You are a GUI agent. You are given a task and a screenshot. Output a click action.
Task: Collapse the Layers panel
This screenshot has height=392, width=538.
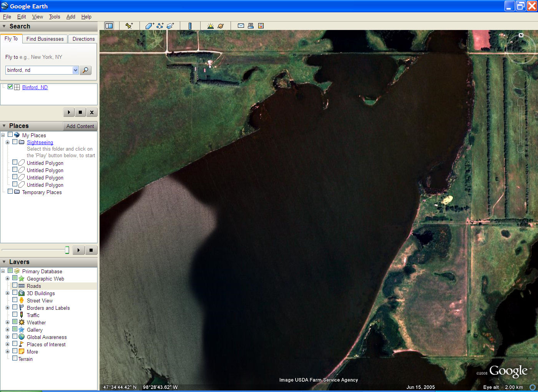pos(4,262)
